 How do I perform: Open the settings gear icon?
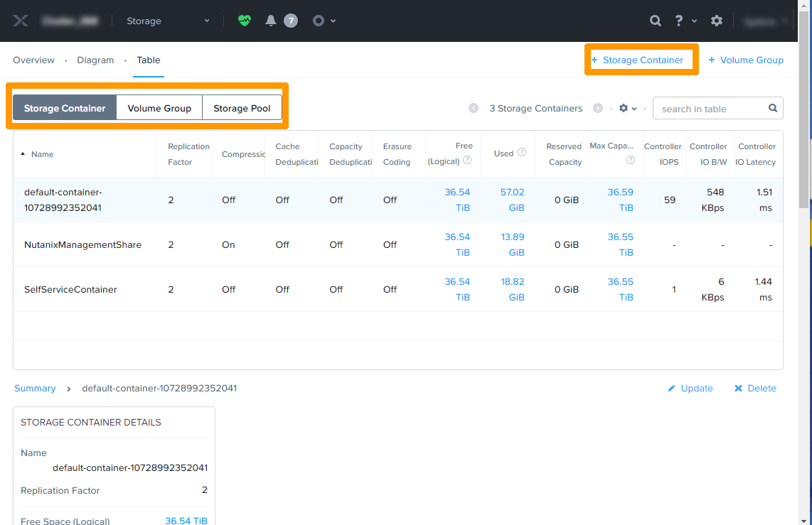coord(716,21)
